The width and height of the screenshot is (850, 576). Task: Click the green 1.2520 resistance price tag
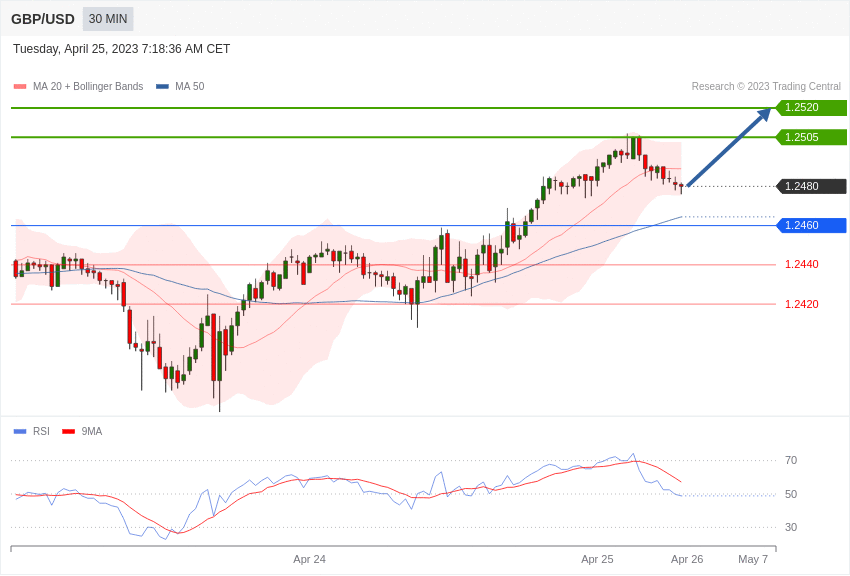811,108
